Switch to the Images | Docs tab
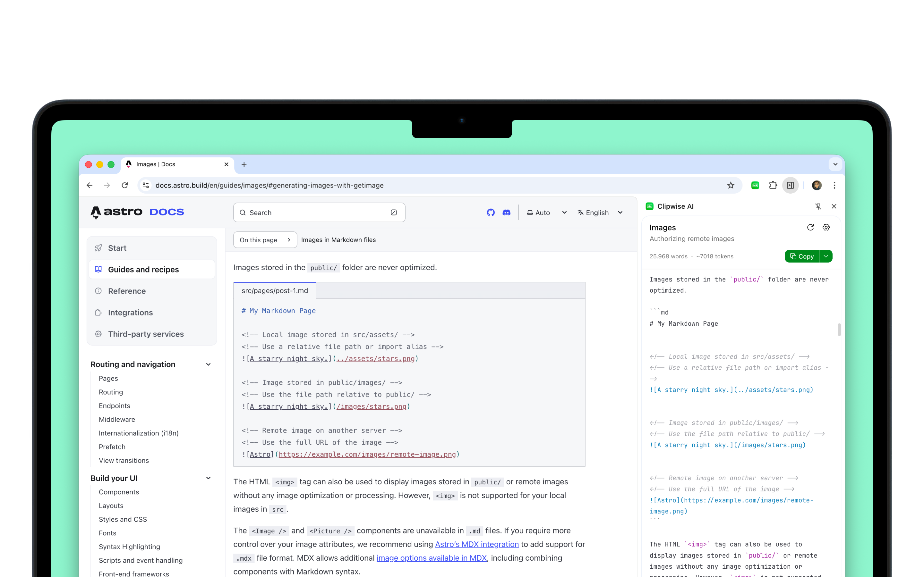Viewport: 924px width, 577px height. click(x=160, y=164)
